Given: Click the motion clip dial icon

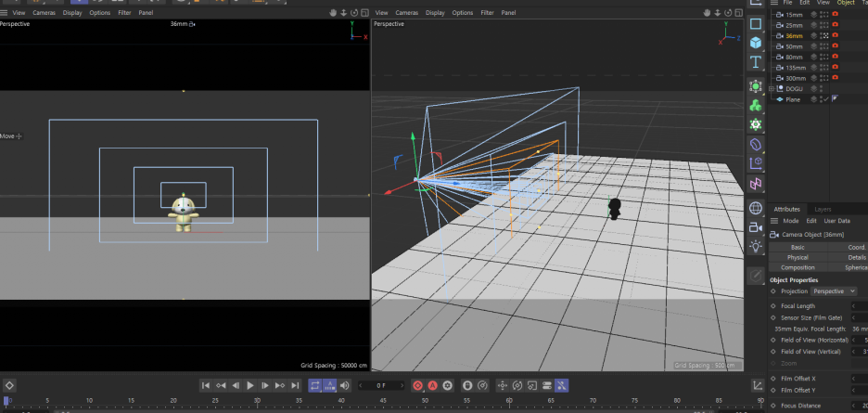Looking at the screenshot, I should [482, 385].
